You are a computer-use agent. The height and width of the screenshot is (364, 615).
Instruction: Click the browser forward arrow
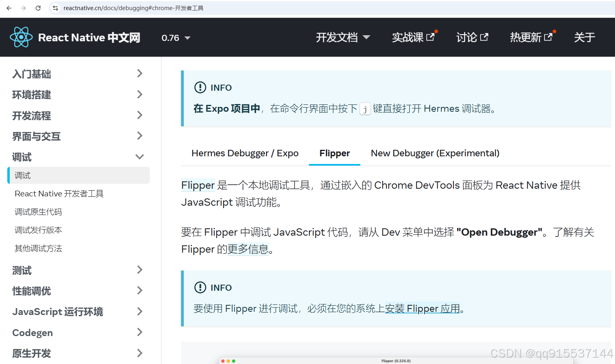pyautogui.click(x=23, y=8)
